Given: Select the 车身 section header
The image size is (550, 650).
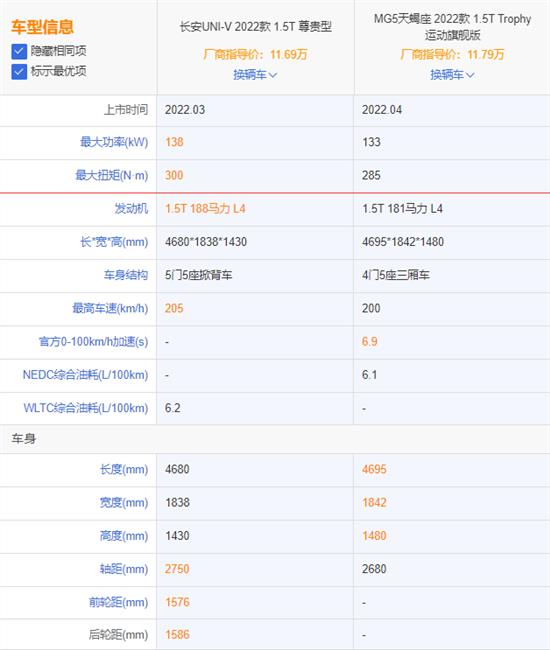Looking at the screenshot, I should 24,439.
